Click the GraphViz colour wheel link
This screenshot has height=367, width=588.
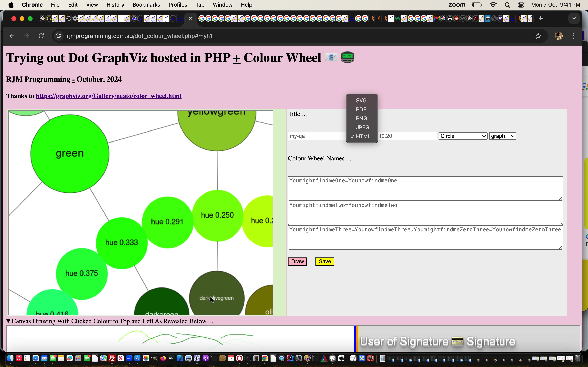tap(108, 96)
